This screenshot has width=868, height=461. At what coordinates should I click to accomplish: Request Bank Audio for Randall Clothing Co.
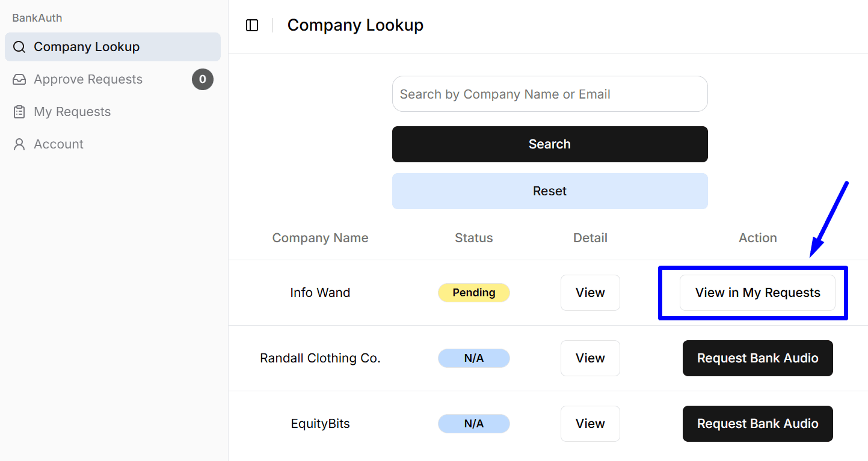pyautogui.click(x=757, y=358)
